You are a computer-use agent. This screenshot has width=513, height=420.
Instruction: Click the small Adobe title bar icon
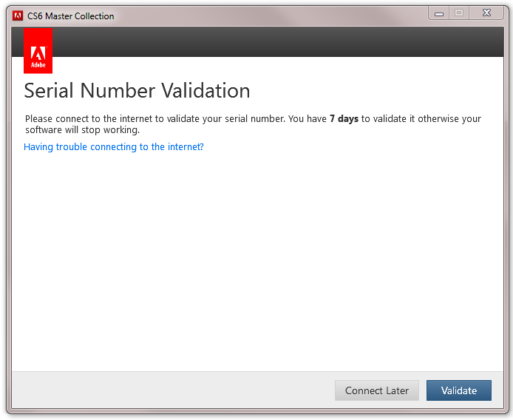coord(18,16)
